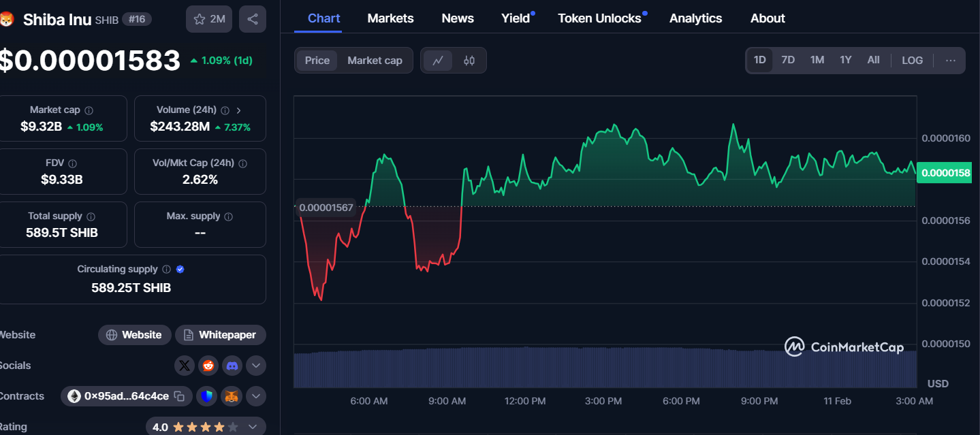Viewport: 980px width, 435px height.
Task: Open the Markets tab
Action: coord(390,18)
